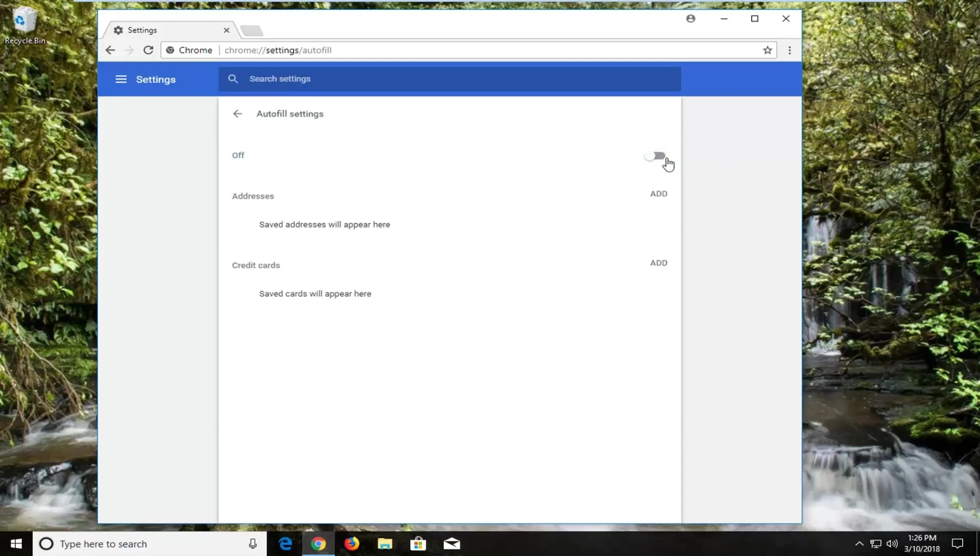Click ADD next to Credit cards
This screenshot has height=556, width=980.
658,263
